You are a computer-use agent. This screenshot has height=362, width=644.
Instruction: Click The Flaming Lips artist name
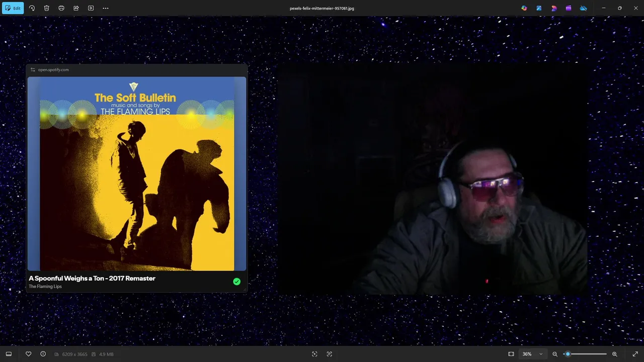pyautogui.click(x=45, y=287)
